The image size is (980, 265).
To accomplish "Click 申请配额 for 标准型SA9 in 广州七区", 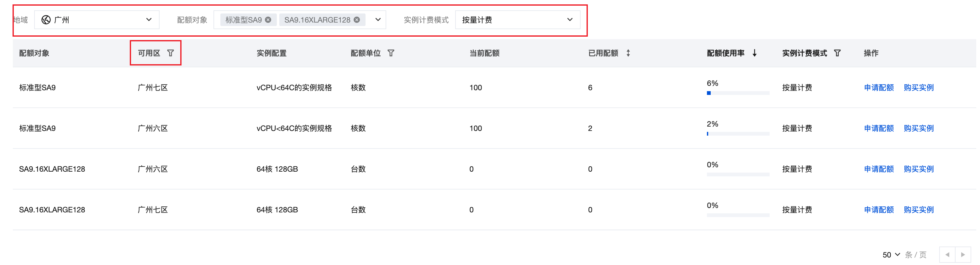I will 878,87.
